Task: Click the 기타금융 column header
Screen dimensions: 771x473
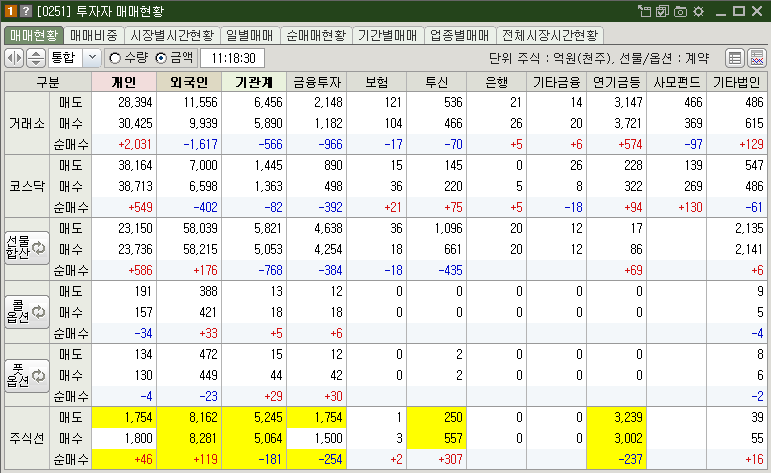Action: (x=557, y=82)
